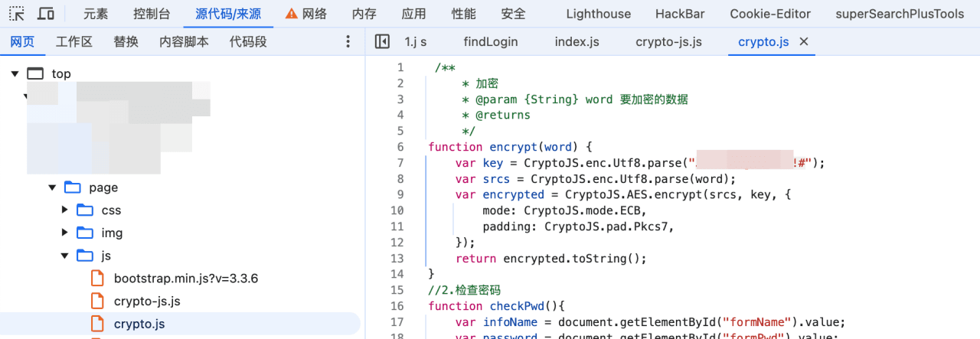Click 'var srcs = CryptoJS.enc.Utf8.parse(word);' line
The image size is (980, 339).
pos(595,179)
